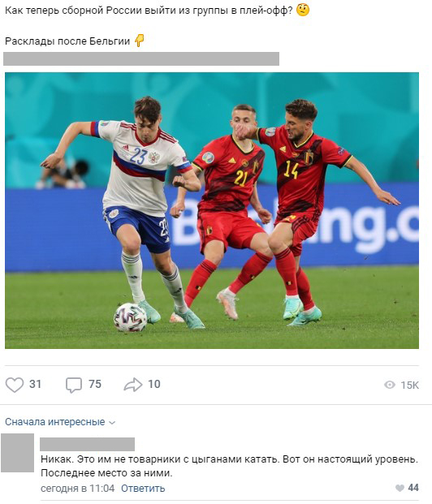Open the comment timestamp 'сегодня в 11:04'

point(77,489)
